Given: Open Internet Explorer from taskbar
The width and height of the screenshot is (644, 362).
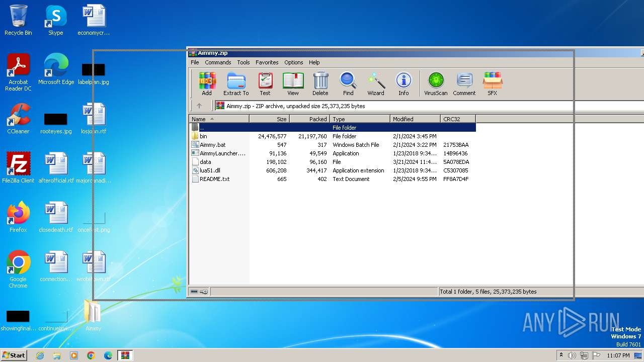Looking at the screenshot, I should [40, 355].
